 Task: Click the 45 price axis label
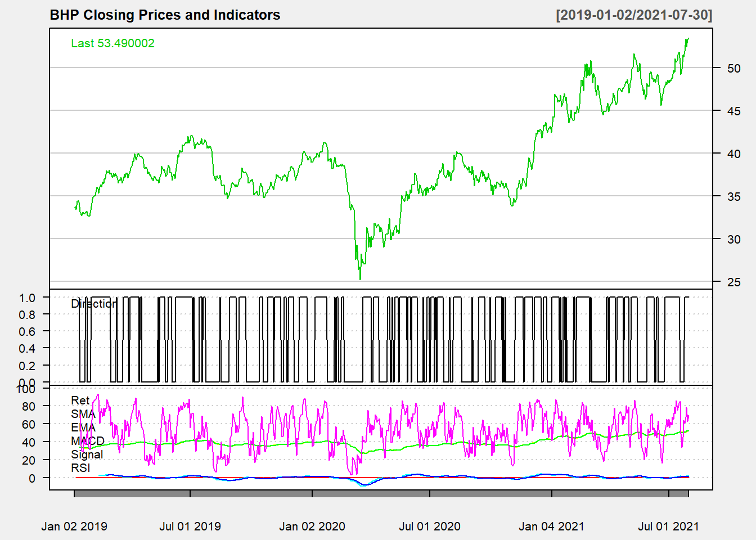tap(733, 111)
